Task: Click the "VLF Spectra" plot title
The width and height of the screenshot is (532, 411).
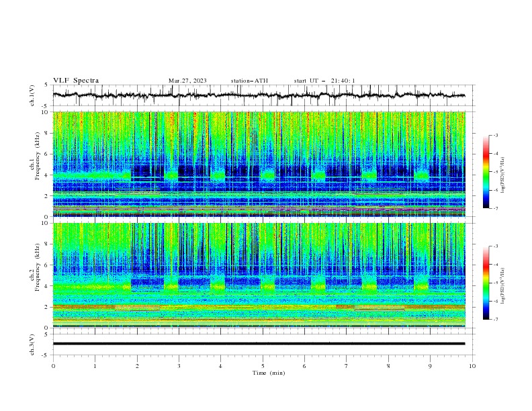Action: (x=76, y=81)
